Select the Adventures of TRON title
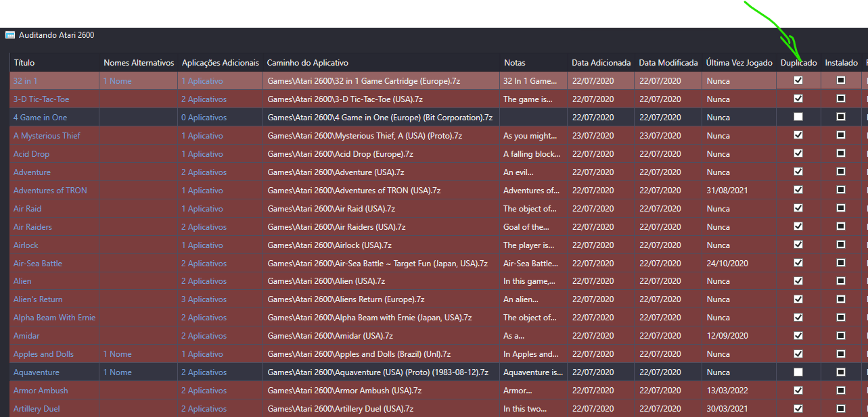 [50, 191]
